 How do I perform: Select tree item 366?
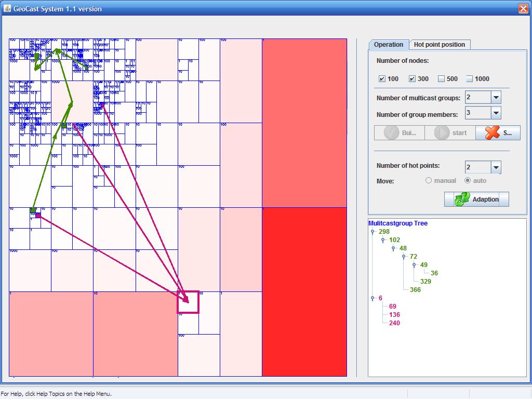point(415,290)
